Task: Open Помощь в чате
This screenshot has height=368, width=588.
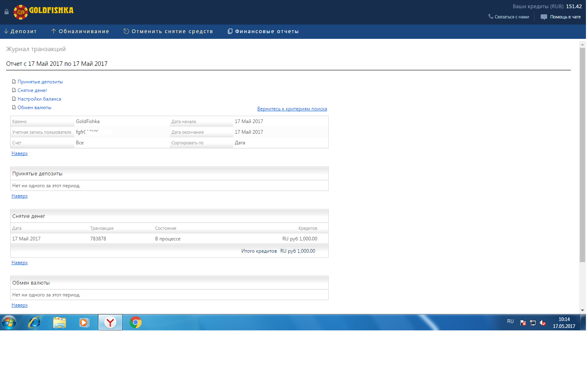Action: (x=565, y=17)
